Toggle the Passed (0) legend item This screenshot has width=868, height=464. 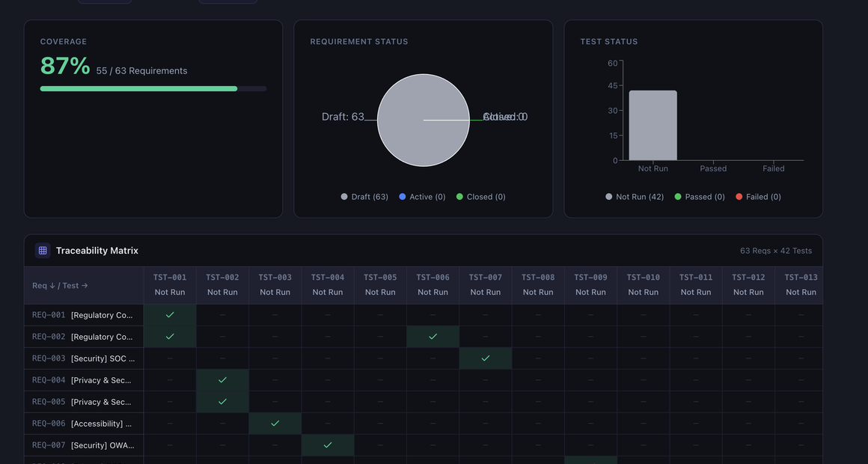click(699, 197)
